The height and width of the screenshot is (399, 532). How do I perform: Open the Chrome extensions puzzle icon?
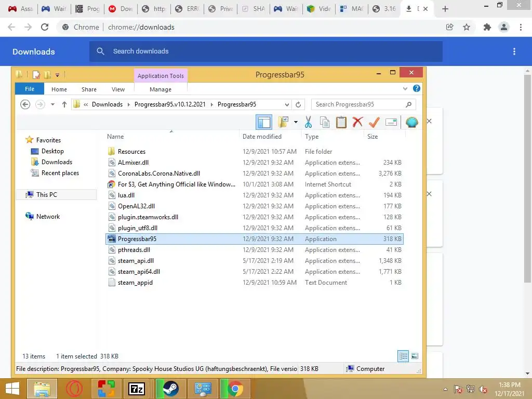[487, 27]
